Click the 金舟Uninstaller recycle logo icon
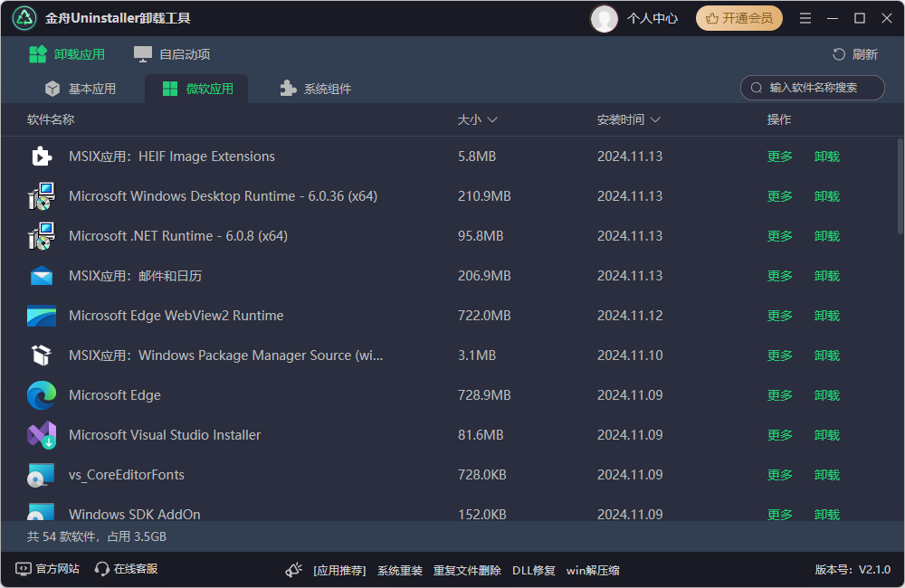 (24, 18)
